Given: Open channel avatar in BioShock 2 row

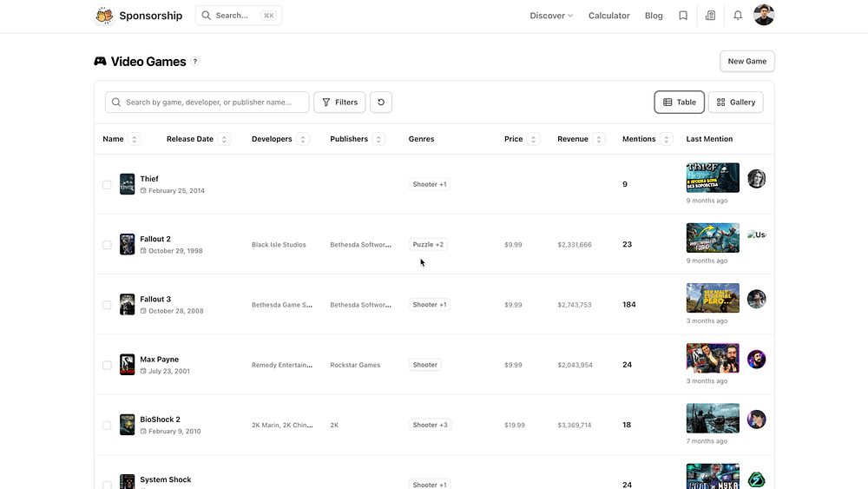Looking at the screenshot, I should coord(756,420).
